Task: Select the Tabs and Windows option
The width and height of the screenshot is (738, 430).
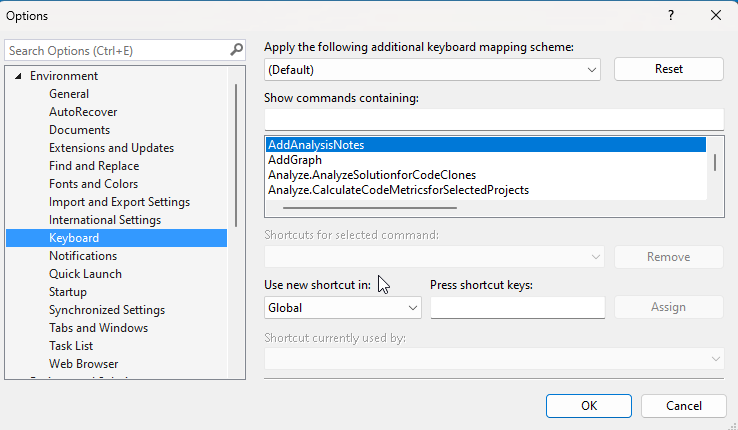Action: (x=98, y=328)
